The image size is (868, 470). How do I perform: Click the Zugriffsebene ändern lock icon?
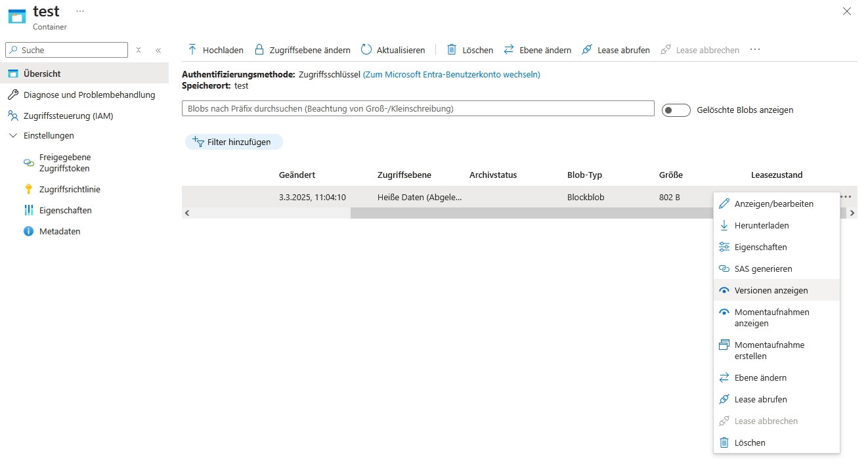tap(259, 50)
